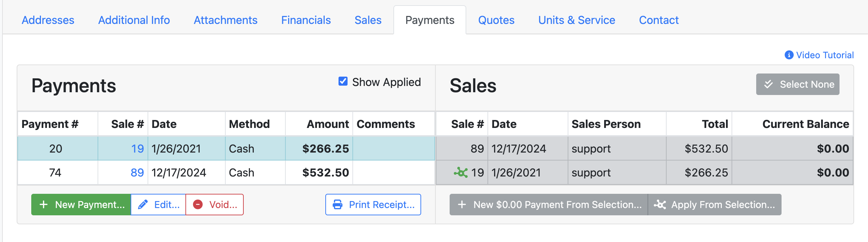
Task: Click the Select None button
Action: [798, 84]
